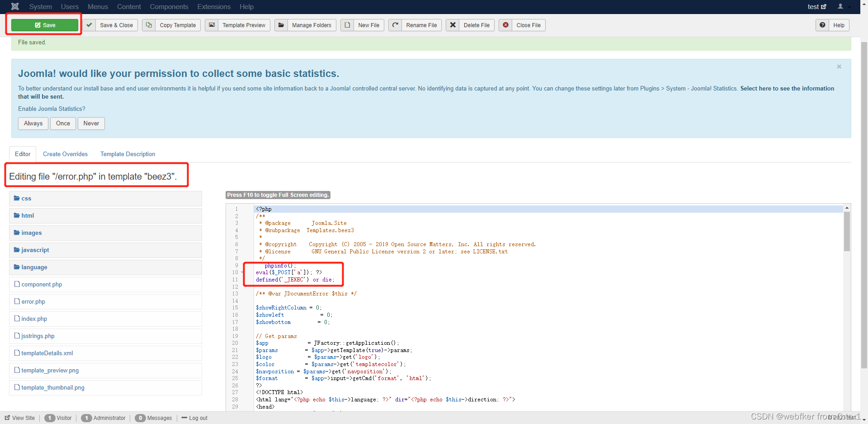
Task: Click the Joomla logo icon
Action: coord(15,6)
